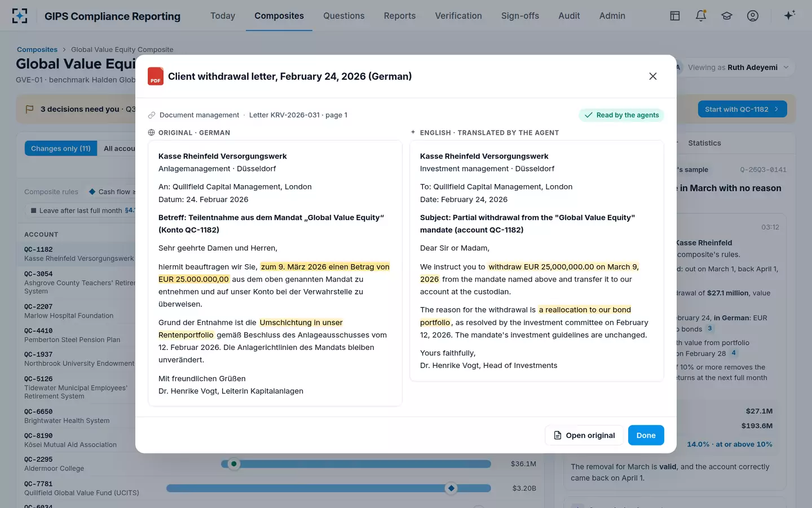Image resolution: width=812 pixels, height=508 pixels.
Task: Click the Q-26Q3-0141 question ID
Action: [x=763, y=170]
